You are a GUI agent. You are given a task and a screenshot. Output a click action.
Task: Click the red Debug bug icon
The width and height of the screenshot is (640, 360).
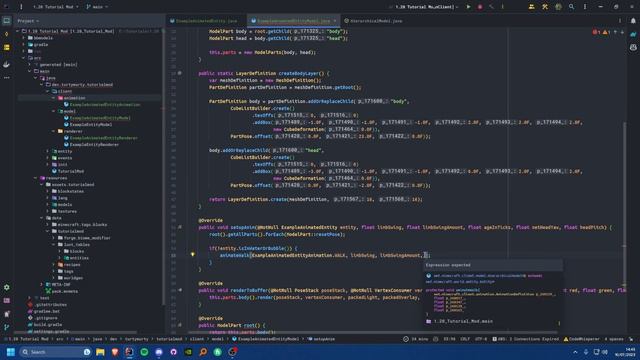point(480,7)
